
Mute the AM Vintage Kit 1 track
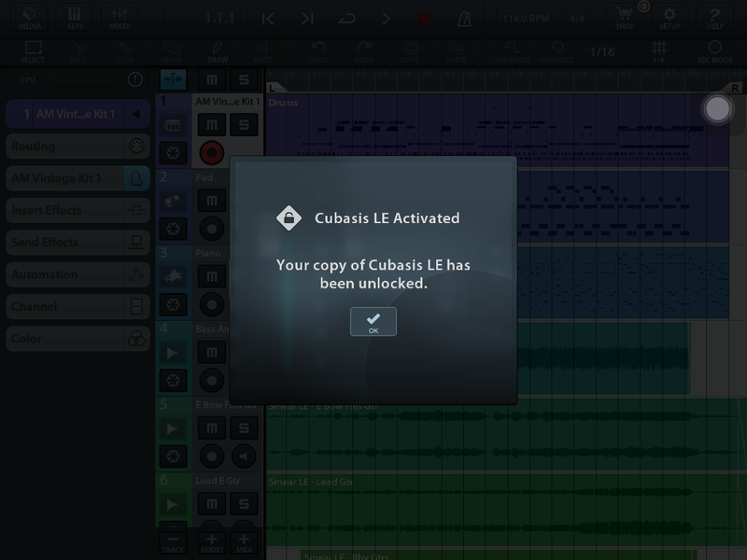[212, 125]
